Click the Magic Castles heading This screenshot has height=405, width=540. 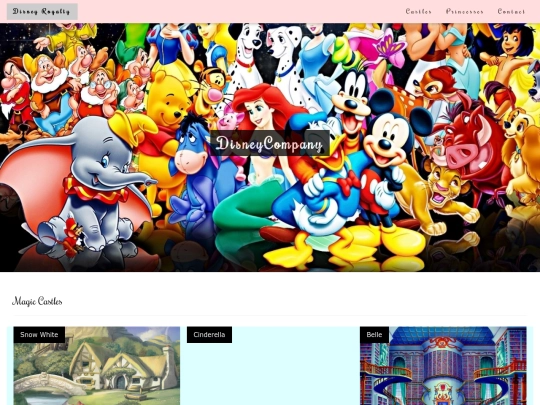pyautogui.click(x=37, y=301)
